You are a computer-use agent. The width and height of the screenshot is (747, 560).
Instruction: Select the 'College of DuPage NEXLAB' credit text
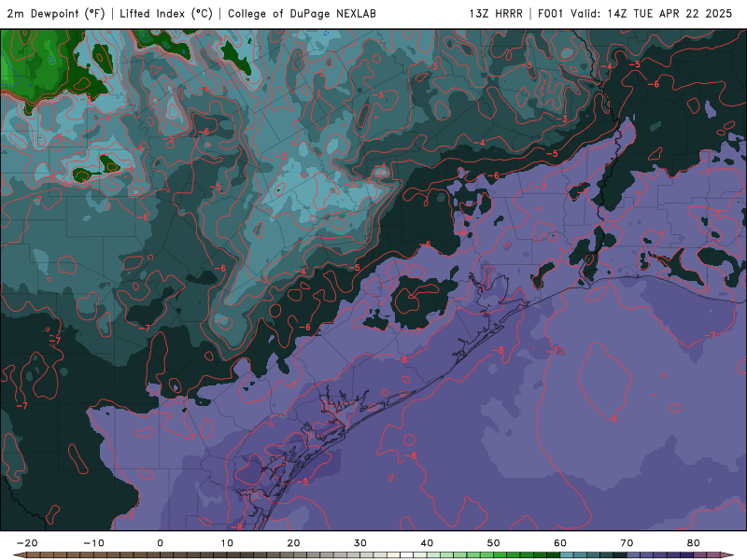pyautogui.click(x=302, y=14)
